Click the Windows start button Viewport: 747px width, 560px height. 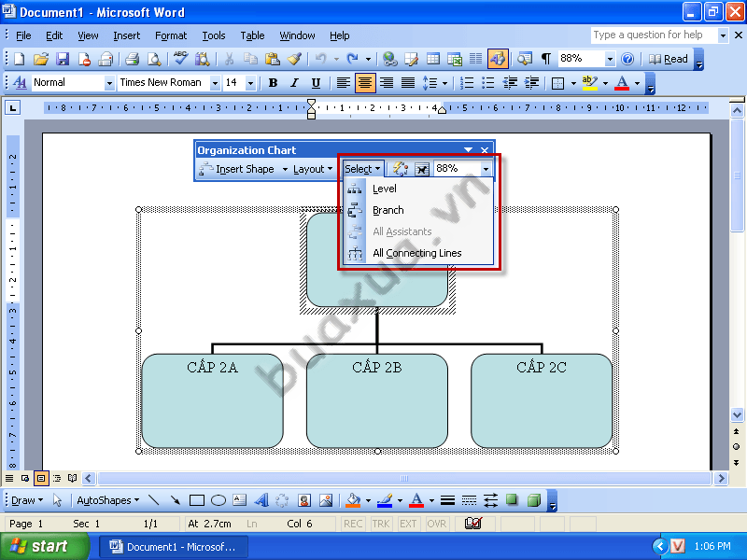coord(45,546)
